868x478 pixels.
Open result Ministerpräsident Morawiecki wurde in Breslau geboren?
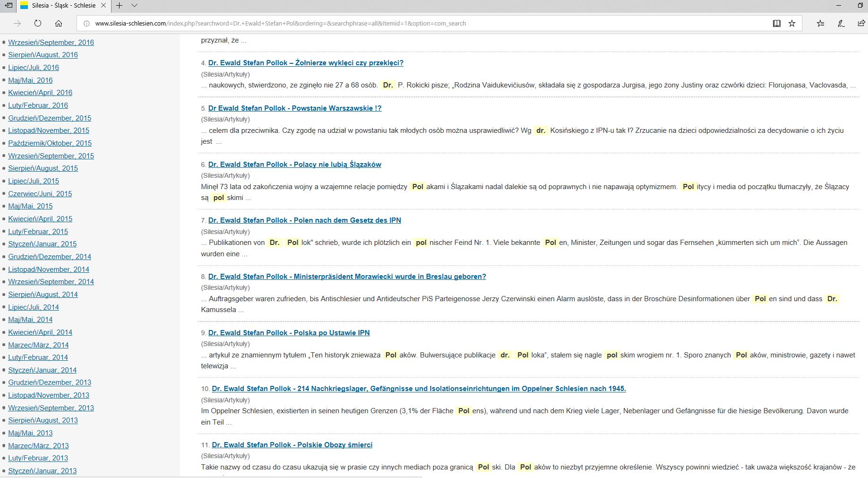click(347, 277)
